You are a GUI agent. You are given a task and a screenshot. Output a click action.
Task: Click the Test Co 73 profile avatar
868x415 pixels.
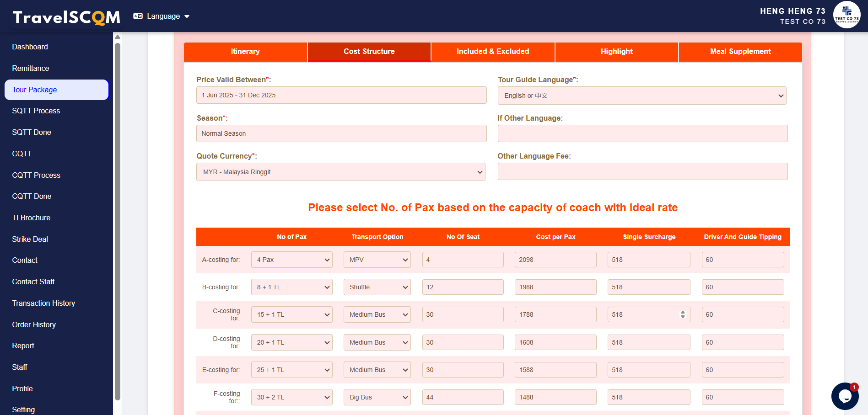(846, 15)
